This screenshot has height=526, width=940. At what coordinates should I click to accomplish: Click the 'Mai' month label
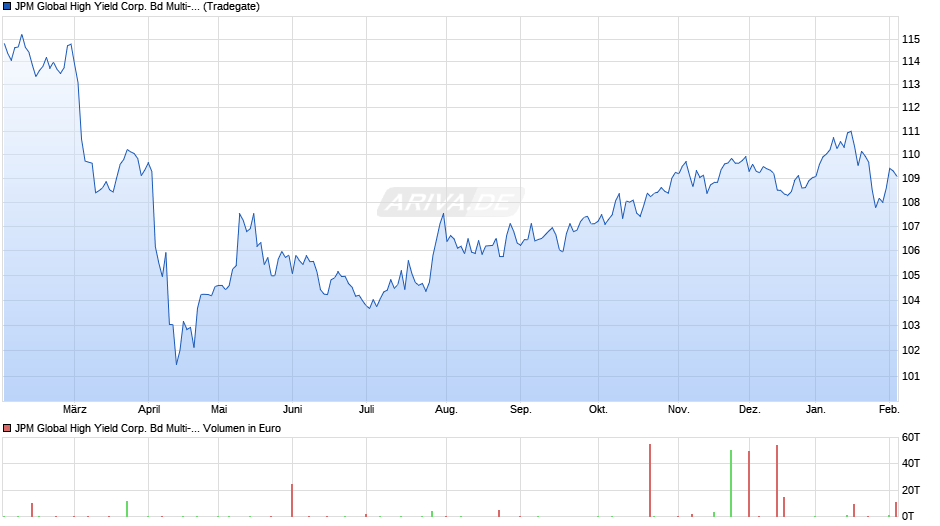point(219,410)
